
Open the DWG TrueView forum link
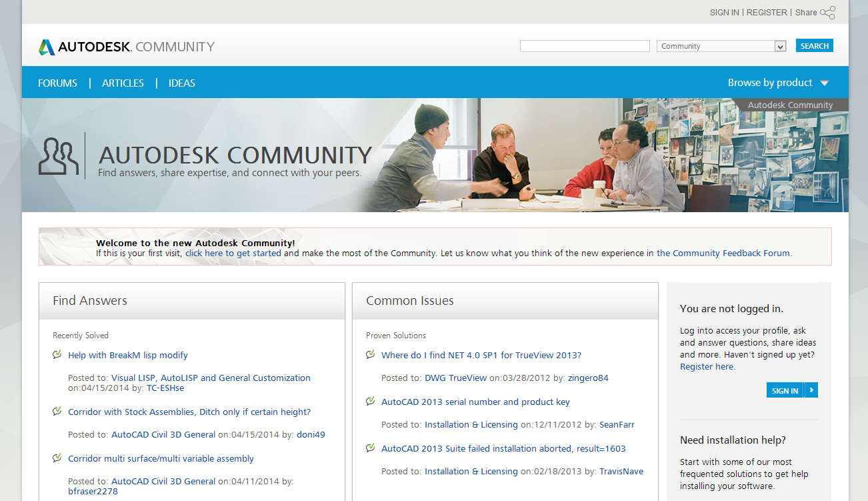click(x=456, y=378)
